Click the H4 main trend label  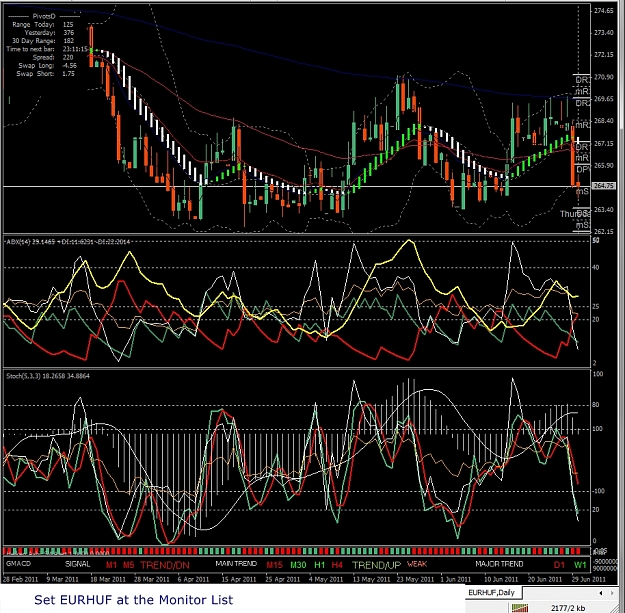(x=337, y=564)
